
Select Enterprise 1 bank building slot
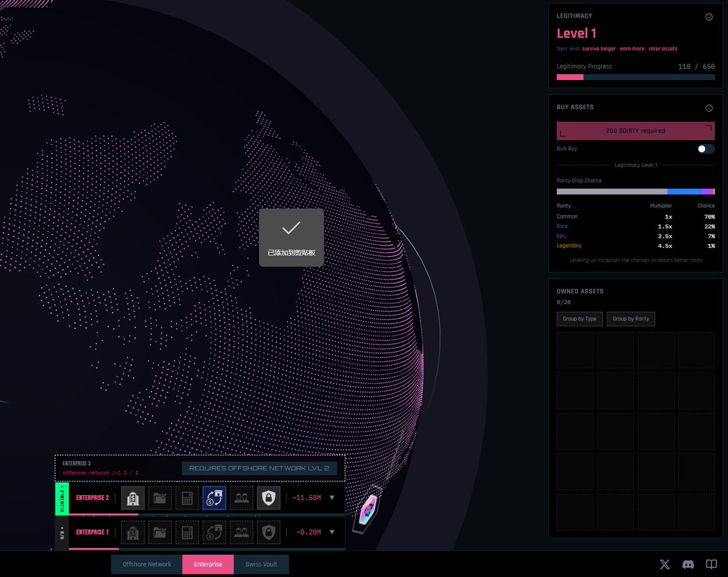133,532
